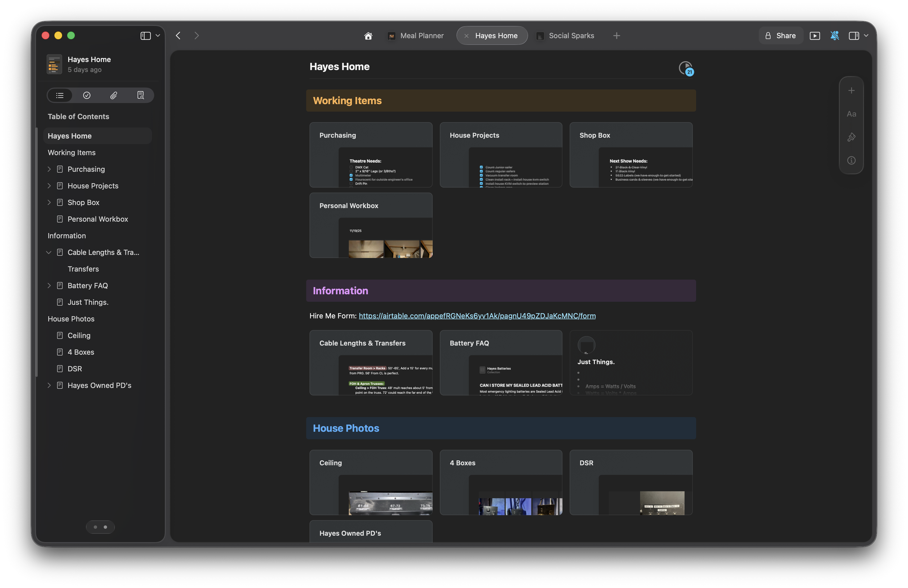Open Personal Workbox in sidebar

pyautogui.click(x=97, y=219)
